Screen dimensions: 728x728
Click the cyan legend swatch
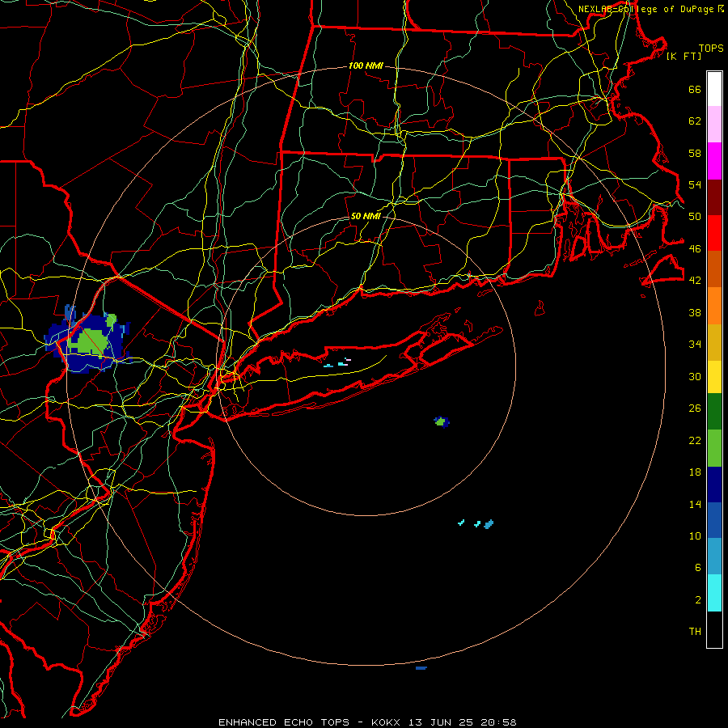tap(714, 593)
